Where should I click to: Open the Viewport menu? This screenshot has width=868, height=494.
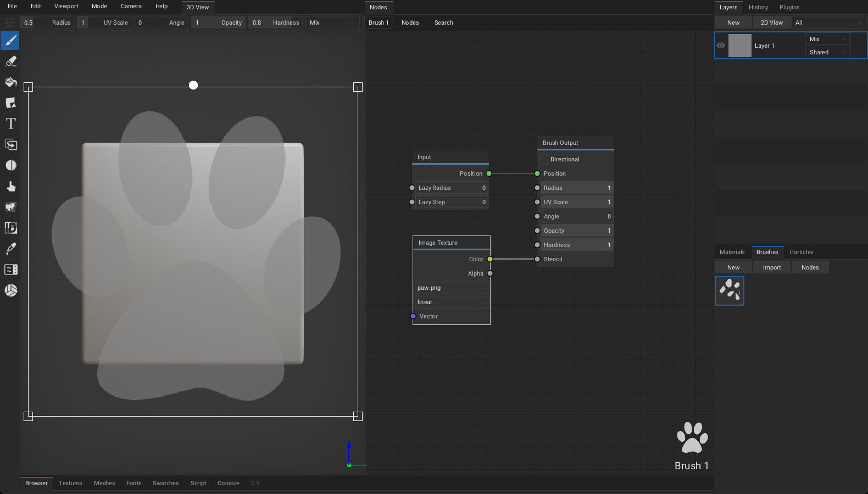click(x=66, y=6)
